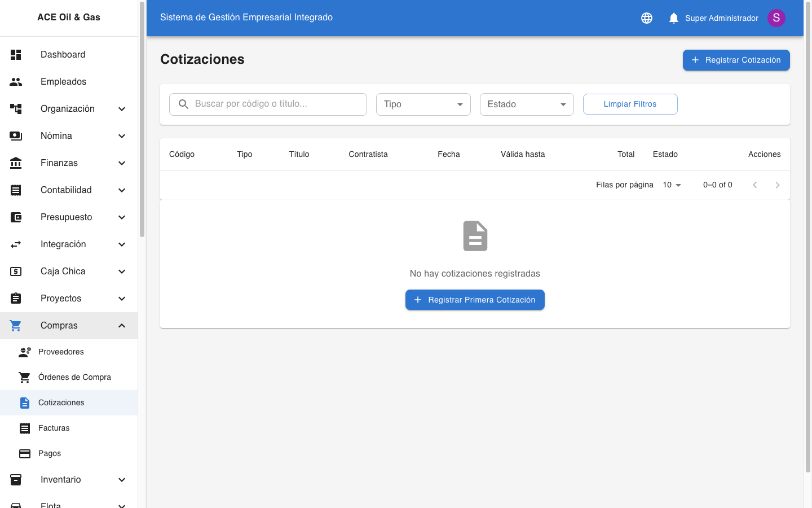
Task: Open Órdenes de Compra menu item
Action: click(x=74, y=378)
